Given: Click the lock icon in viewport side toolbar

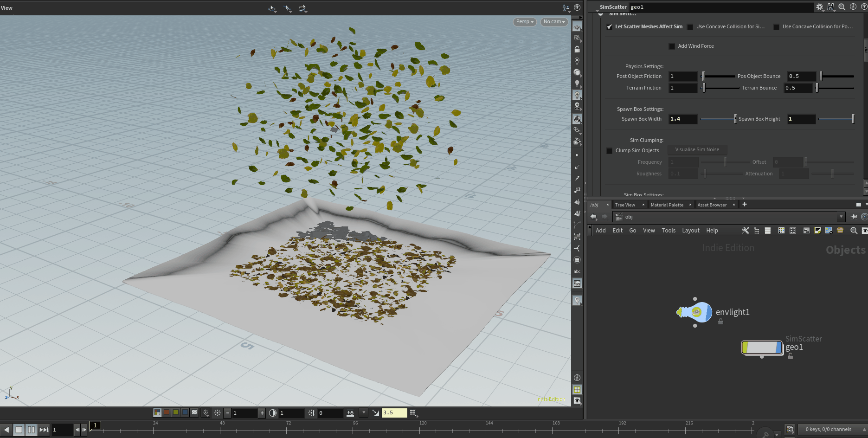Looking at the screenshot, I should point(577,49).
